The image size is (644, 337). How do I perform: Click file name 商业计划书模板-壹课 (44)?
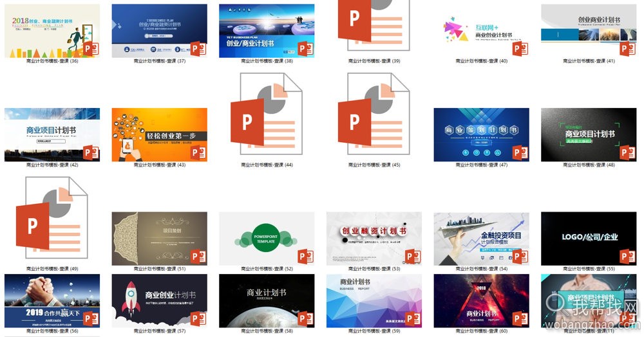267,165
